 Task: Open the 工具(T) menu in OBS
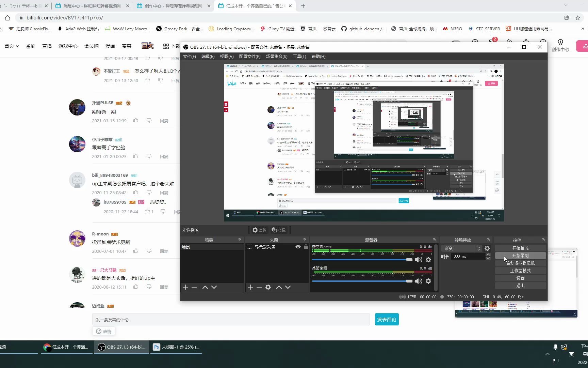(x=299, y=57)
